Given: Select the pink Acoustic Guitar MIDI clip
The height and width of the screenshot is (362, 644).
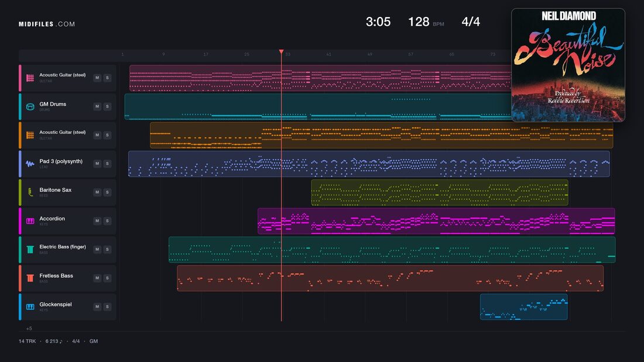Looking at the screenshot, I should (x=320, y=78).
